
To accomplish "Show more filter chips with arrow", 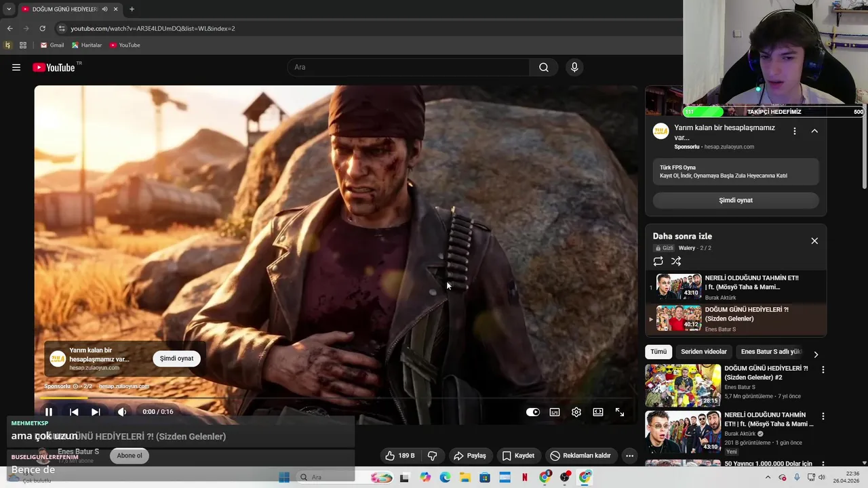I will (x=816, y=354).
